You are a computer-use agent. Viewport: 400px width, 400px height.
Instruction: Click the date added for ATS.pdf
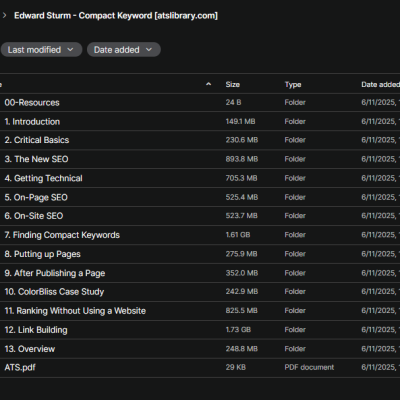click(380, 367)
